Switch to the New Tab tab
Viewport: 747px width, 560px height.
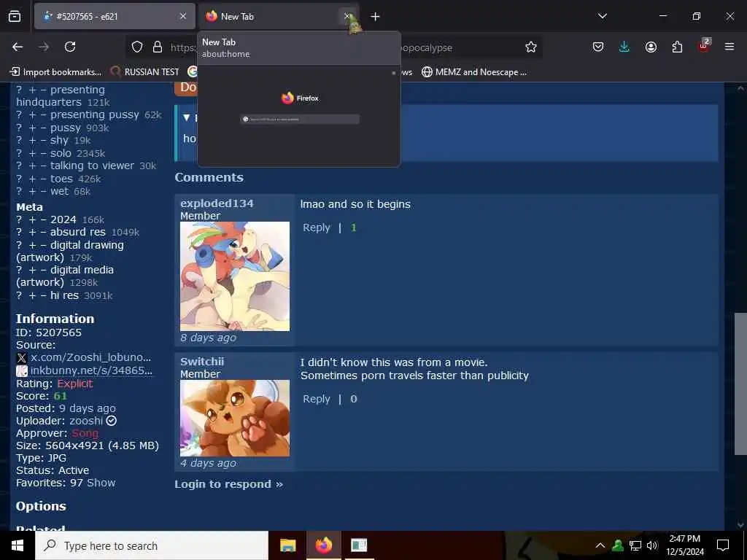tap(279, 16)
